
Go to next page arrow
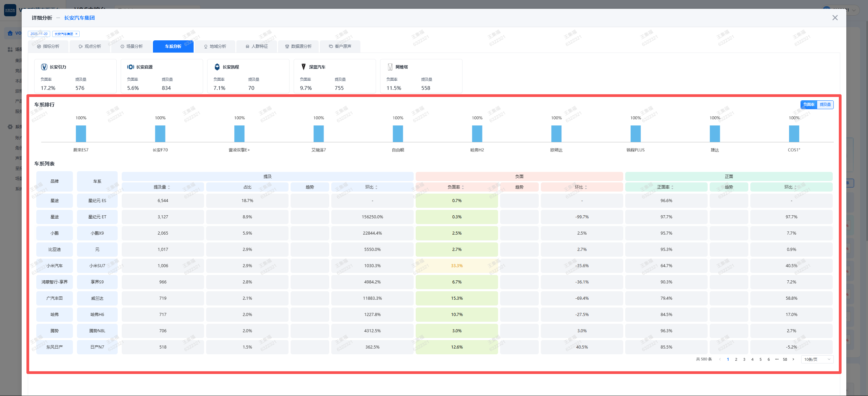pyautogui.click(x=793, y=359)
